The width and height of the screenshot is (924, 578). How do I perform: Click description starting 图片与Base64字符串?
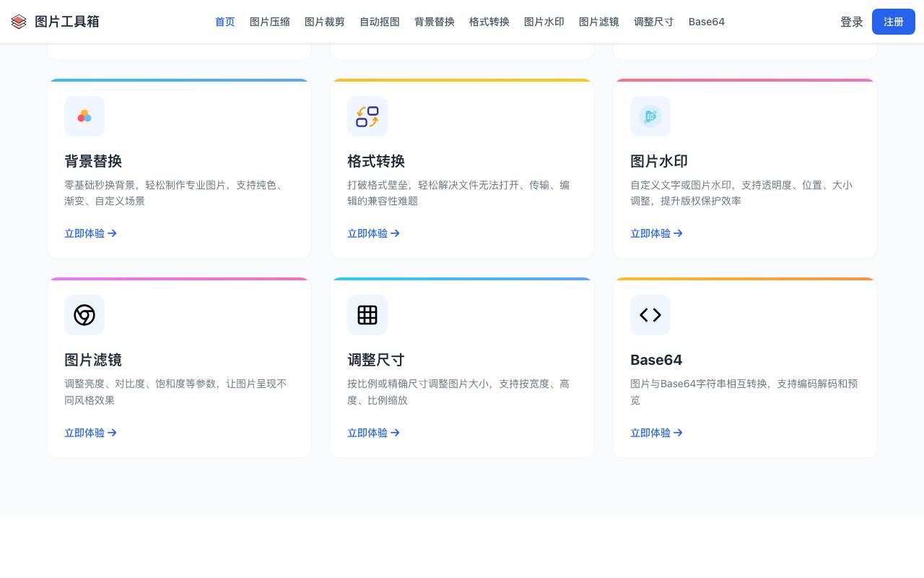pos(744,392)
